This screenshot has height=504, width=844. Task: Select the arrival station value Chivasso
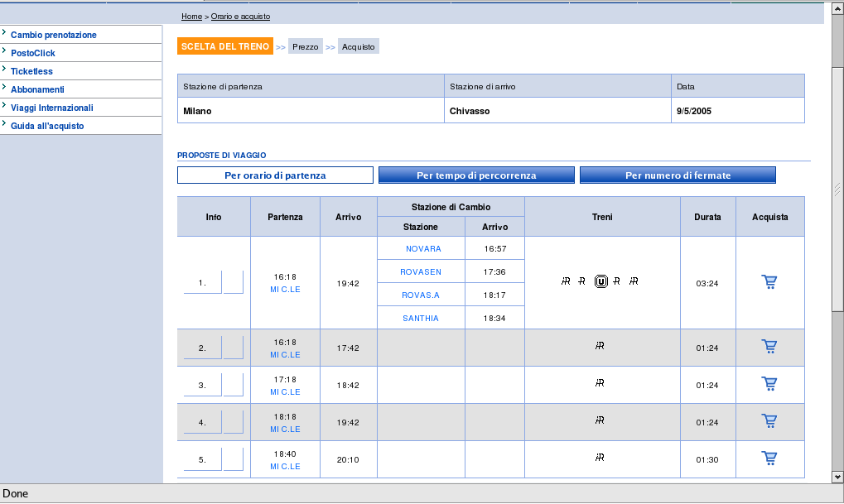(x=470, y=112)
